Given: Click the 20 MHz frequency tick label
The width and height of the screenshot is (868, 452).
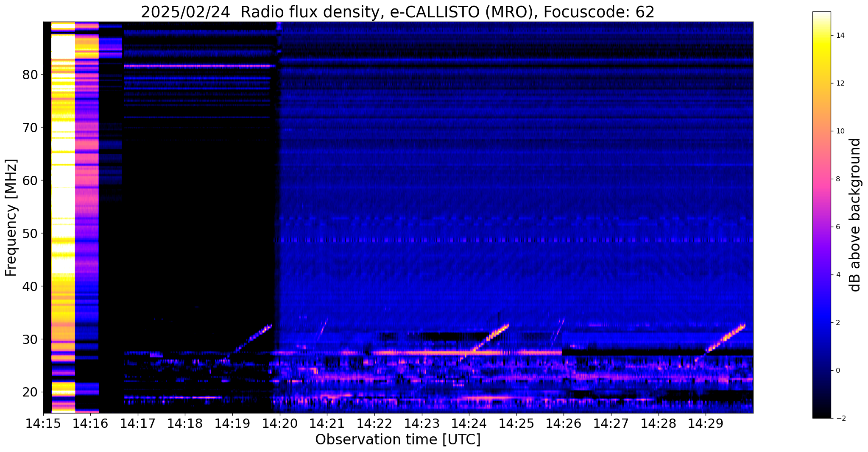Looking at the screenshot, I should pos(30,392).
